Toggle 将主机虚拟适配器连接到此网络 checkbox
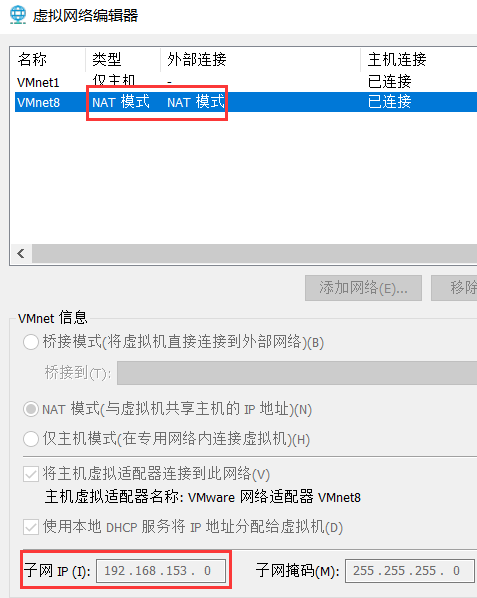Screen dimensions: 477x598 click(31, 474)
